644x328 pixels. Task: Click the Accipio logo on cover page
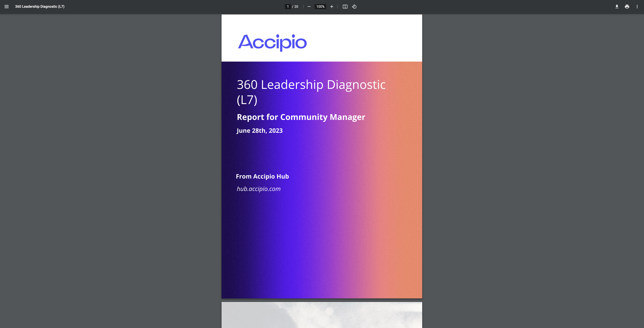point(272,42)
